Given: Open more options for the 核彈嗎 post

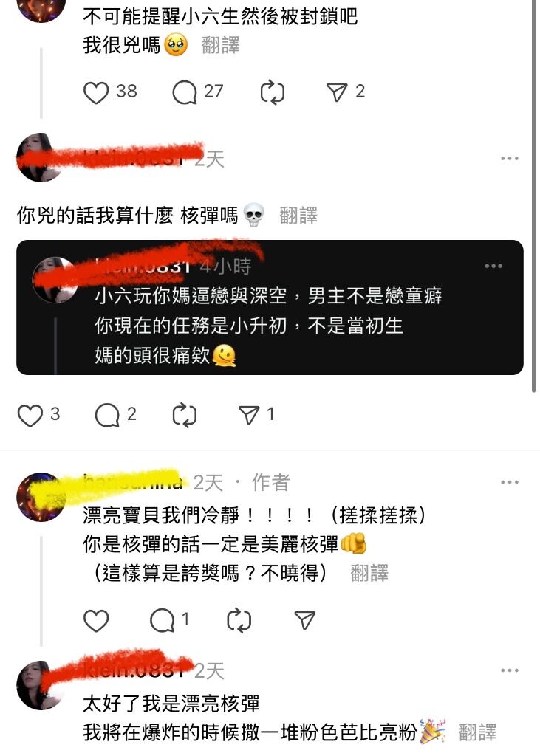Looking at the screenshot, I should [510, 158].
